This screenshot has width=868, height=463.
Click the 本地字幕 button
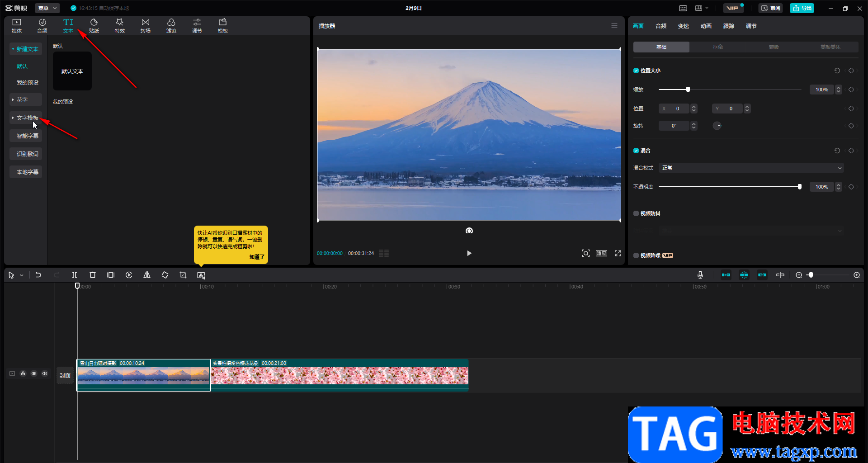(26, 172)
